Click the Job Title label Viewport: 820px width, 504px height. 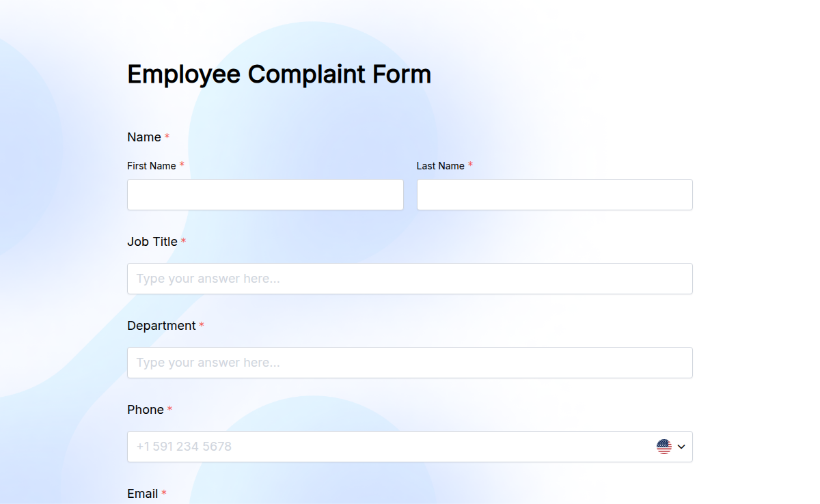(151, 241)
